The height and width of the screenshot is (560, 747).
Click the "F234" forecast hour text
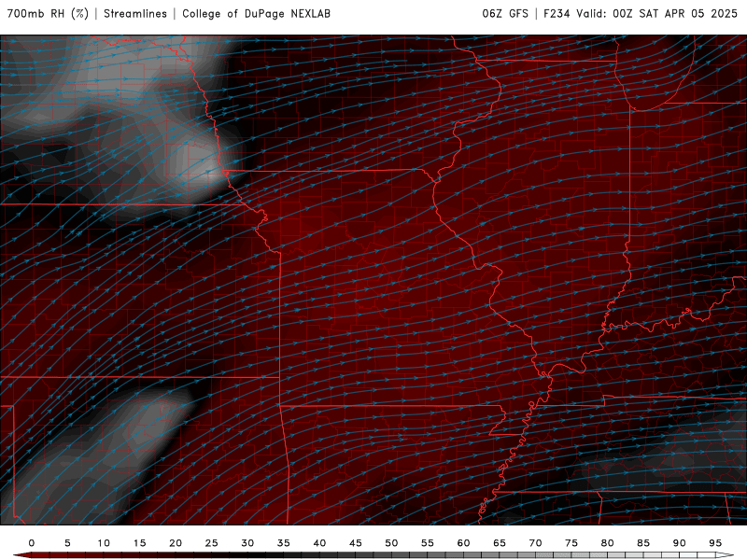click(557, 14)
